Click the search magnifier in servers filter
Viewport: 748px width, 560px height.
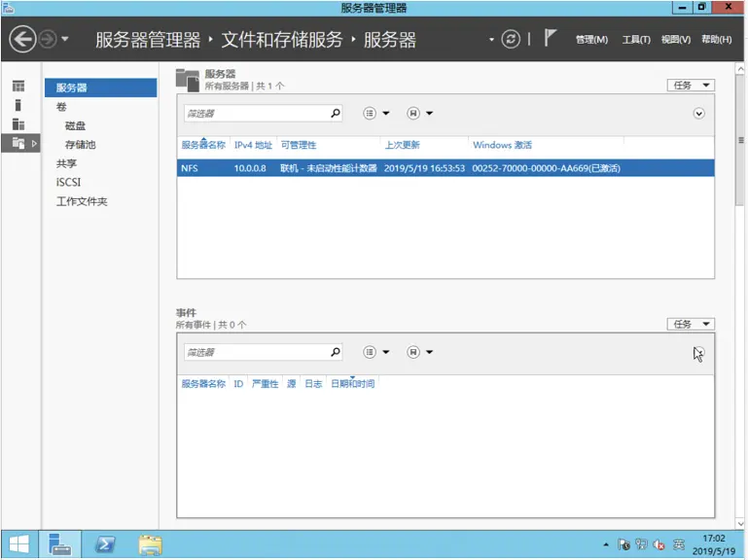pyautogui.click(x=336, y=113)
